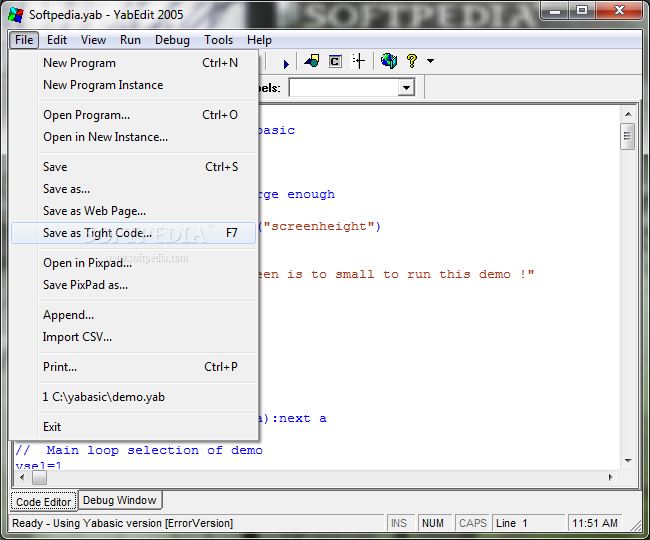Open recent file C:\yabasic\demo.yab

point(133,397)
